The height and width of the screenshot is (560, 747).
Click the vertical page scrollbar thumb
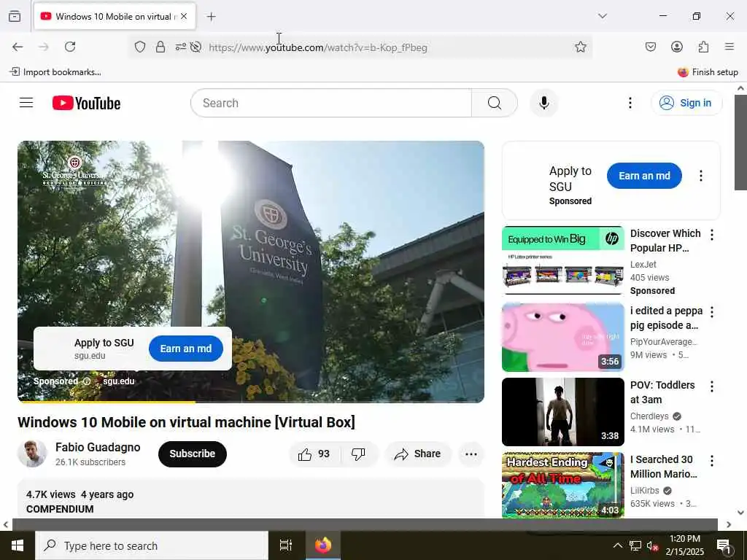(x=740, y=142)
